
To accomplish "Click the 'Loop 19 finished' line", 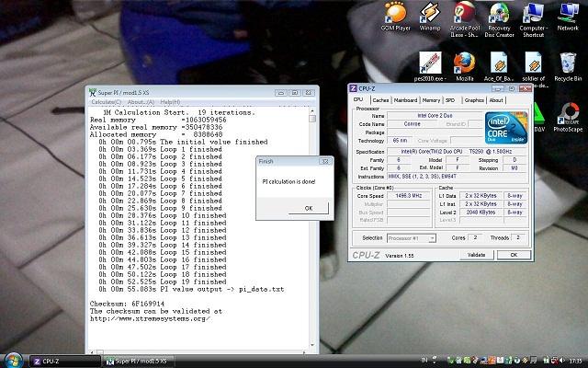I will pyautogui.click(x=161, y=282).
